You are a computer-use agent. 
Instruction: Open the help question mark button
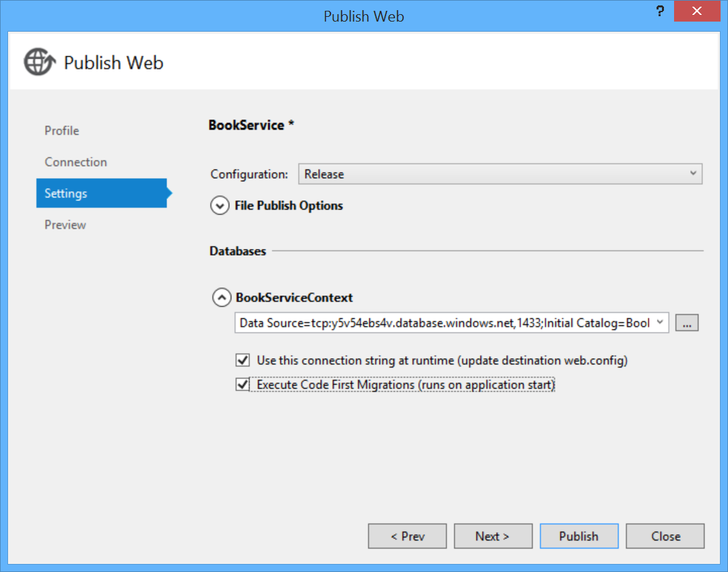[x=660, y=11]
